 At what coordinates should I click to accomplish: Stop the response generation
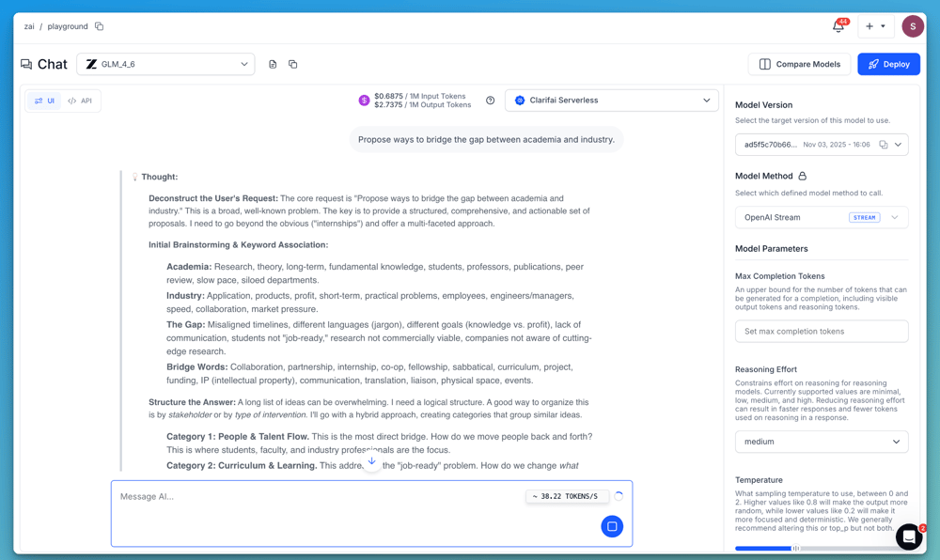612,526
